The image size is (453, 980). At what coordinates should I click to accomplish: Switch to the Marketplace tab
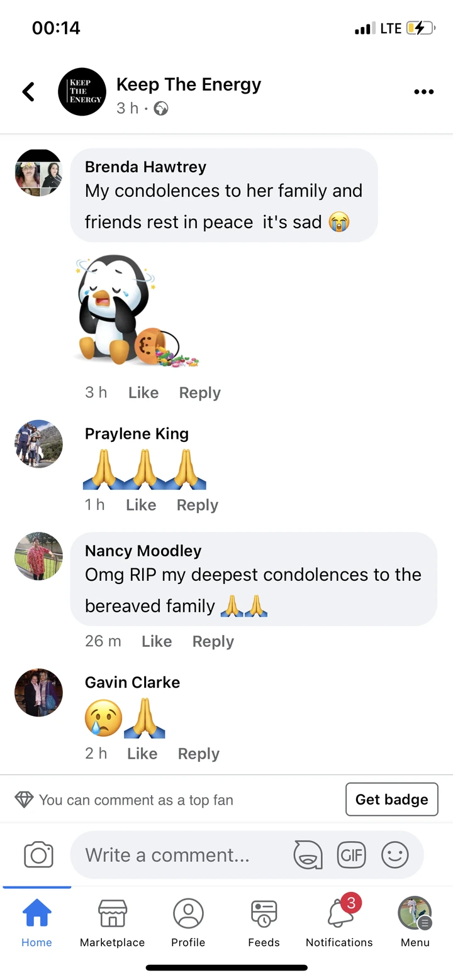[113, 923]
